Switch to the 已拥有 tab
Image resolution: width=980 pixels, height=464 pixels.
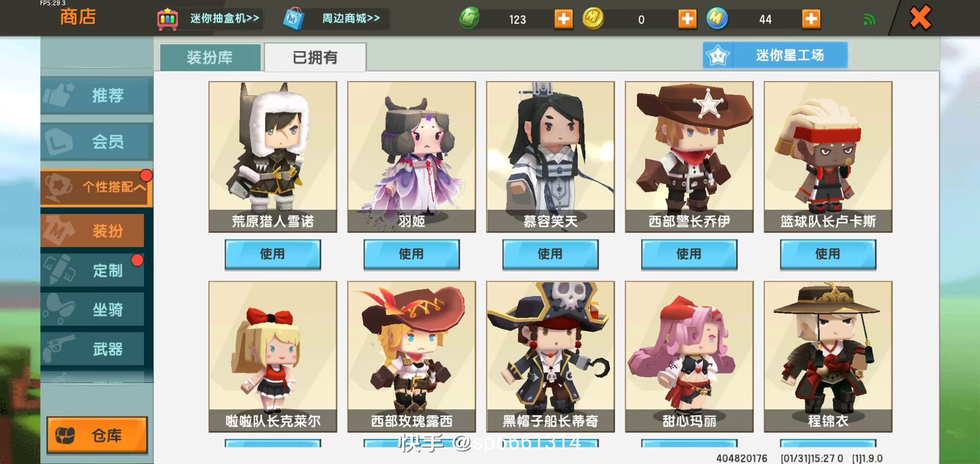point(315,57)
